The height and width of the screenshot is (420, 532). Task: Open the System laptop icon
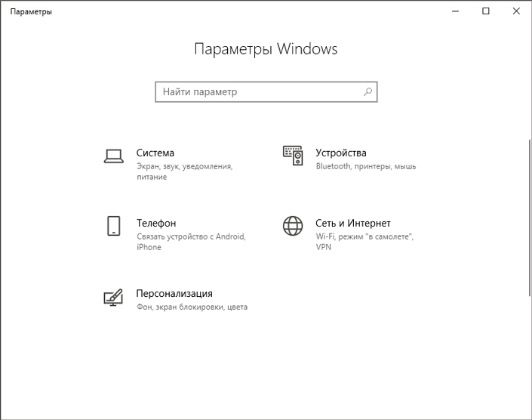(114, 156)
